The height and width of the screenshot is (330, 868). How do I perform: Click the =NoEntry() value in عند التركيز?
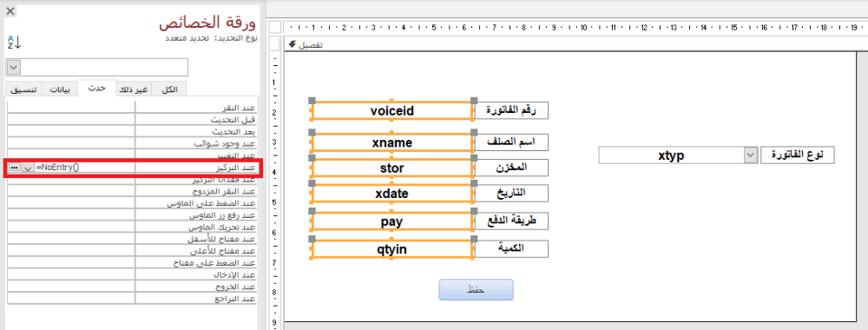57,168
